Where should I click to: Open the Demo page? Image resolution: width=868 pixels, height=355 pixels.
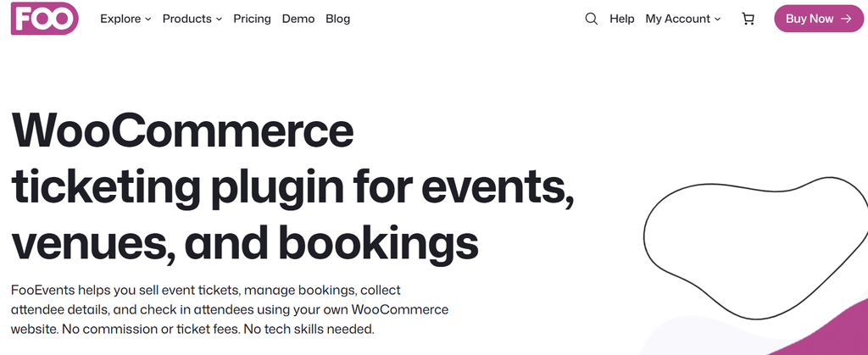coord(298,19)
